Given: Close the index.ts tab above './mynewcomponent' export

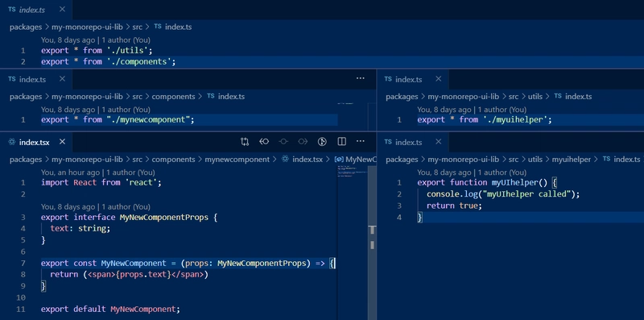Looking at the screenshot, I should [x=62, y=78].
